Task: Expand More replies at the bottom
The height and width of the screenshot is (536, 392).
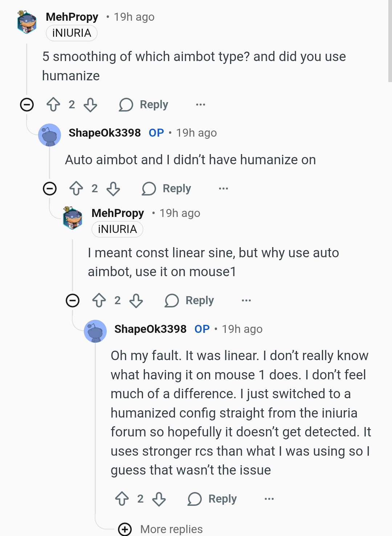Action: click(125, 529)
